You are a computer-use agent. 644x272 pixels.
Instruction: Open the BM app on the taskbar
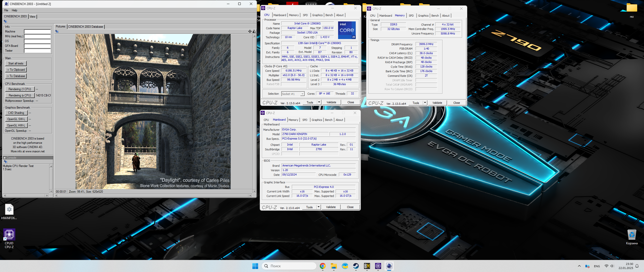[367, 266]
